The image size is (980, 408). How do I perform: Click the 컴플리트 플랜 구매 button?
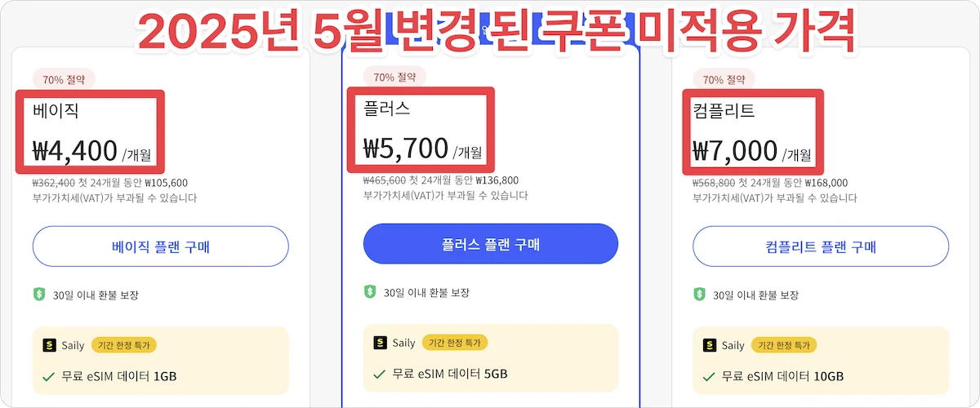point(821,246)
